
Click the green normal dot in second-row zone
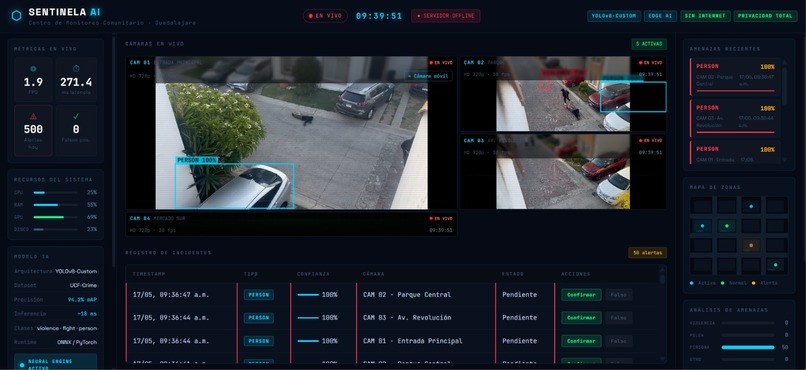point(726,226)
